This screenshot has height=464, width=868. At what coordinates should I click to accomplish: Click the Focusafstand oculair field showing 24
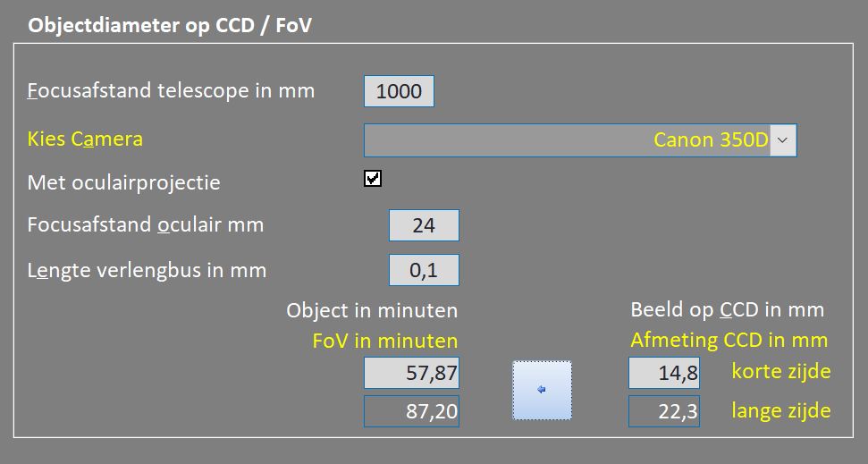424,225
